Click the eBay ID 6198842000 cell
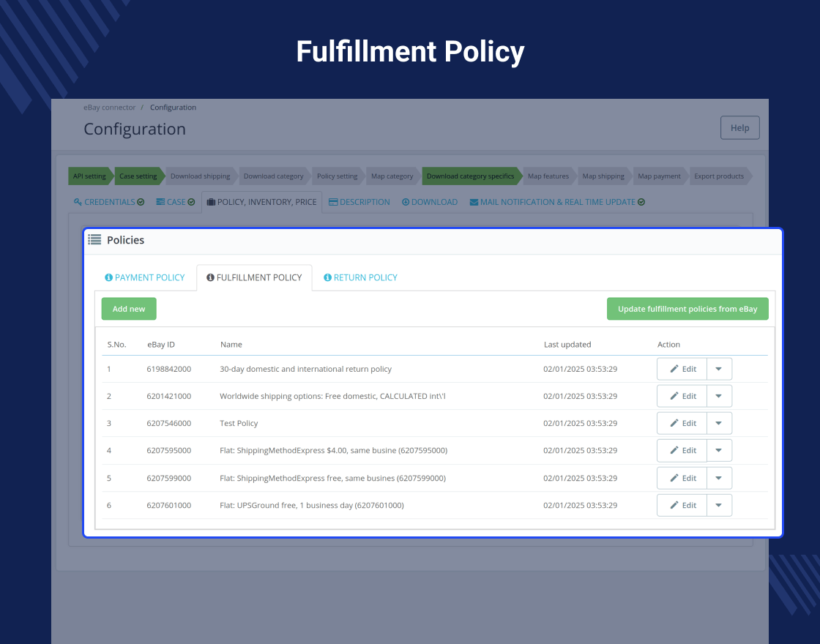 (x=169, y=369)
